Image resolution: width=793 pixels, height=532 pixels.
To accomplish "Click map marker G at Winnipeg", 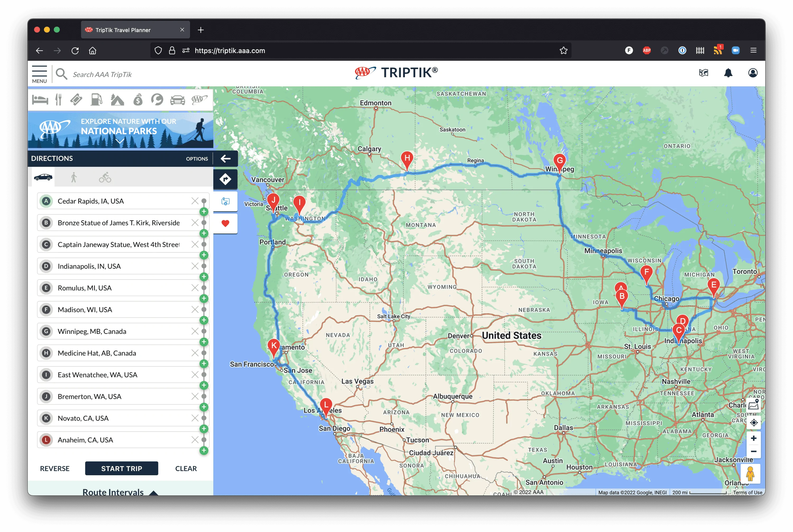I will [559, 163].
